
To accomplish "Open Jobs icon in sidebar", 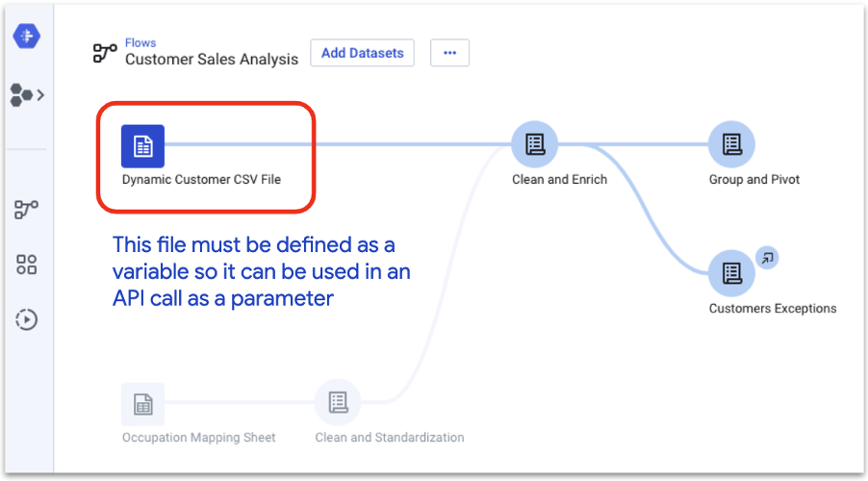I will click(26, 319).
